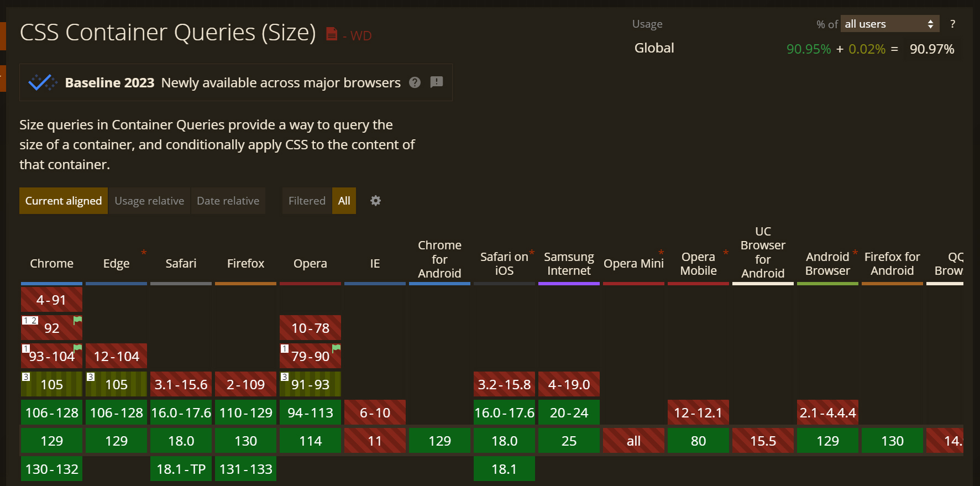Select the IE 6-10 version cell
980x486 pixels.
coord(375,412)
